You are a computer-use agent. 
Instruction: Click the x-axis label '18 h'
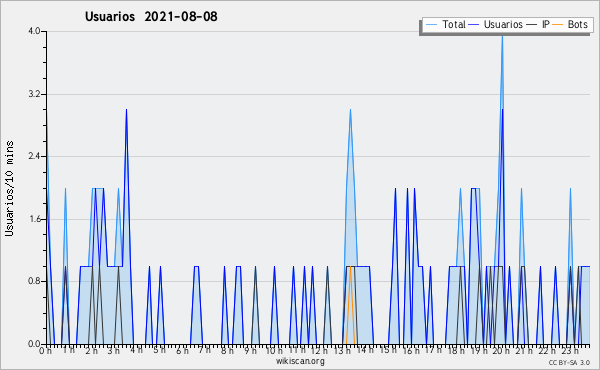pyautogui.click(x=456, y=350)
